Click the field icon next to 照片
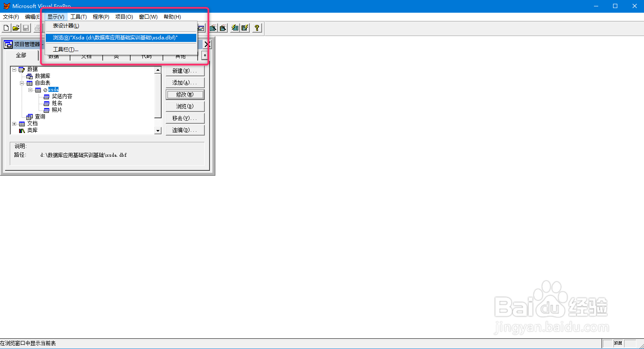 coord(46,110)
